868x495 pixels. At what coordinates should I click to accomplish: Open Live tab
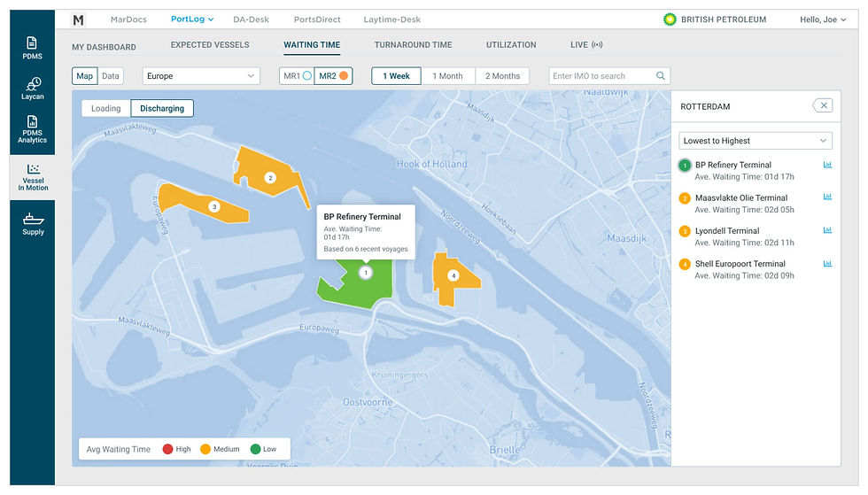pos(586,45)
